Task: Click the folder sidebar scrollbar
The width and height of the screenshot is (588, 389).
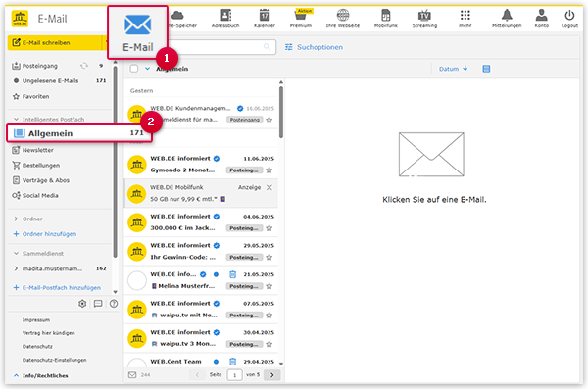Action: (x=115, y=162)
